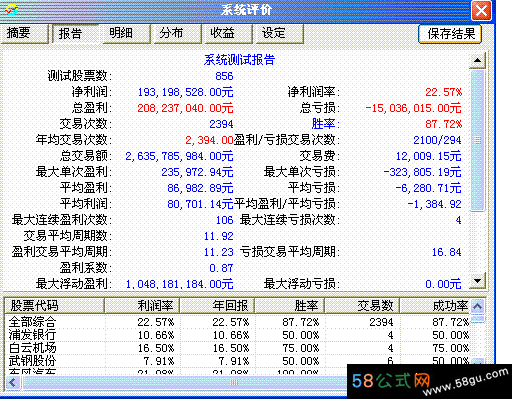Viewport: 512px width, 399px height.
Task: Click the 最大连续盈利次数 value 106
Action: point(224,220)
